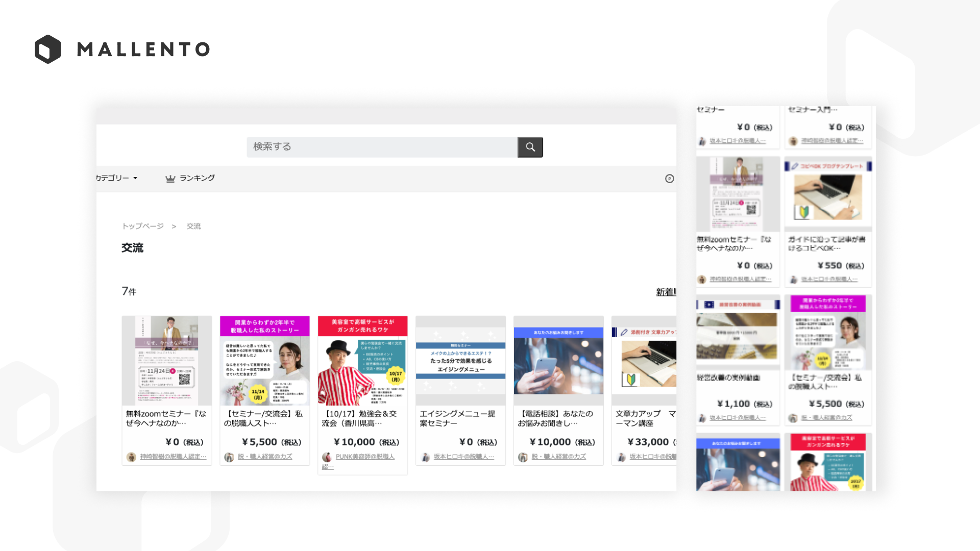Open the 新着順 sort dropdown
The height and width of the screenshot is (551, 980).
coord(666,292)
